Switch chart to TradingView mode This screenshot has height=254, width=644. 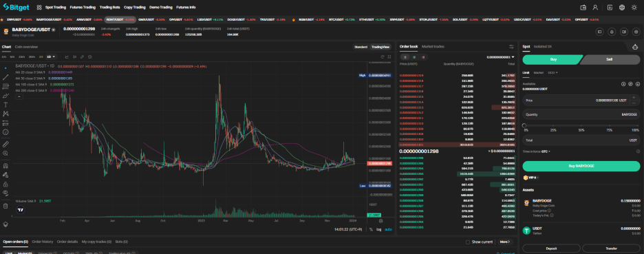(x=380, y=47)
